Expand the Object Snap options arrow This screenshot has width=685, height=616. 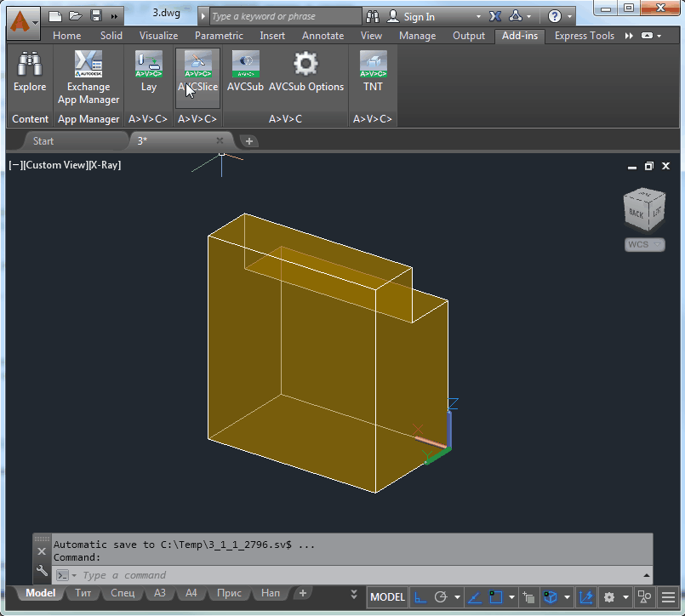coord(512,597)
